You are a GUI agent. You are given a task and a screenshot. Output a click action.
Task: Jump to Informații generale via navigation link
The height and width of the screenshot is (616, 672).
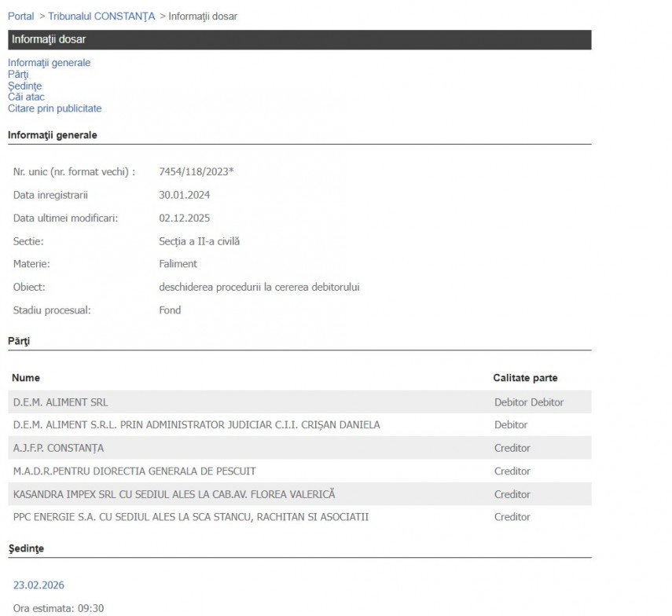pos(49,63)
